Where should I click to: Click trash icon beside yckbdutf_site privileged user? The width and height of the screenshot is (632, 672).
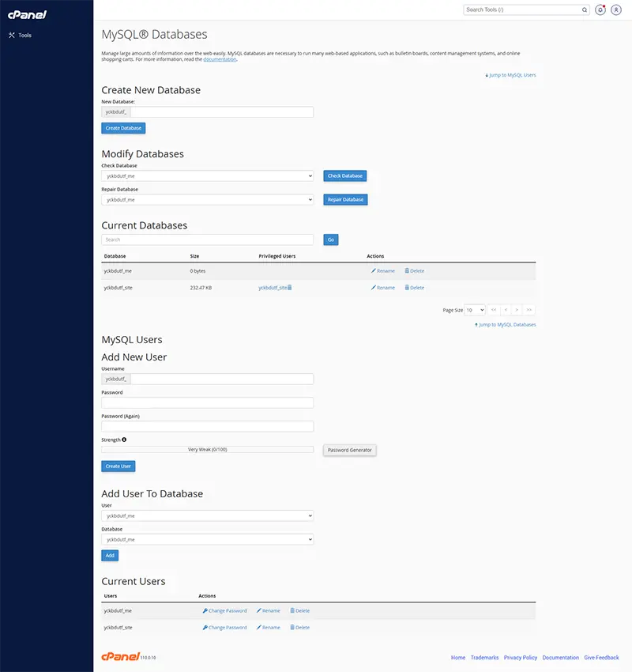click(x=290, y=288)
